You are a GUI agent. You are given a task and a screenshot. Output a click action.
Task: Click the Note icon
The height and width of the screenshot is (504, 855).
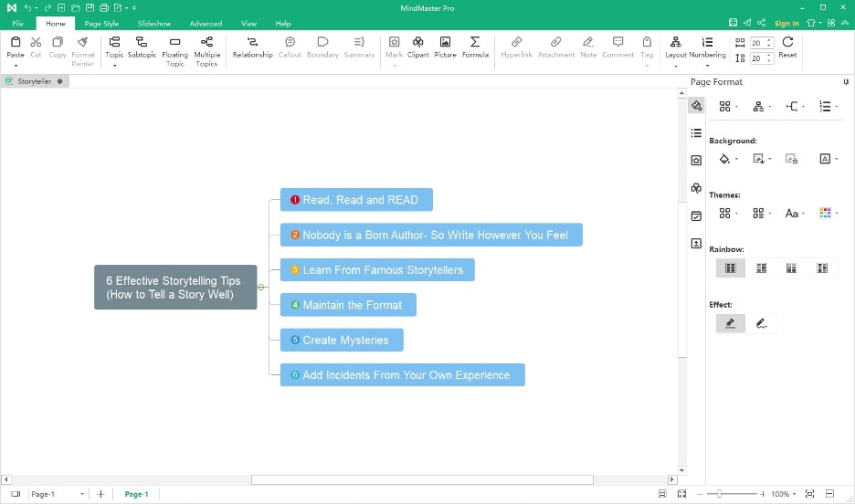pos(588,42)
